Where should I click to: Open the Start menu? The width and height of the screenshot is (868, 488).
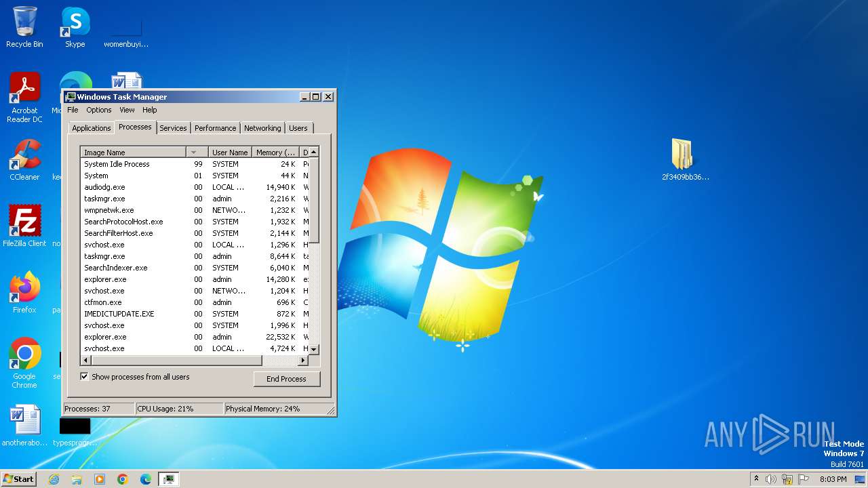pyautogui.click(x=19, y=479)
